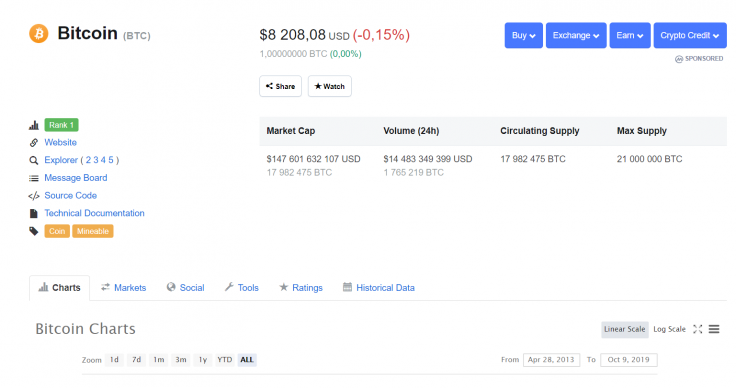The width and height of the screenshot is (736, 388).
Task: Switch to the Historical Data tab
Action: click(x=379, y=288)
